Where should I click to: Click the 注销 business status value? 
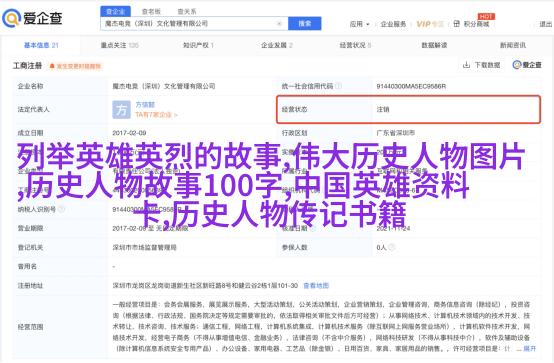(383, 110)
